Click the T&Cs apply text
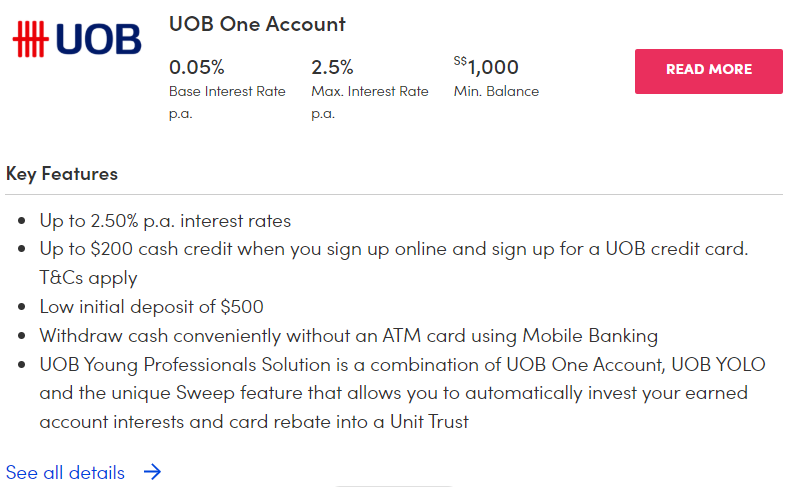 88,277
